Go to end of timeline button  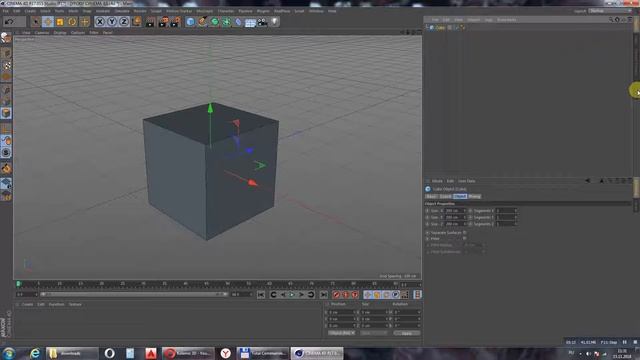coord(324,295)
